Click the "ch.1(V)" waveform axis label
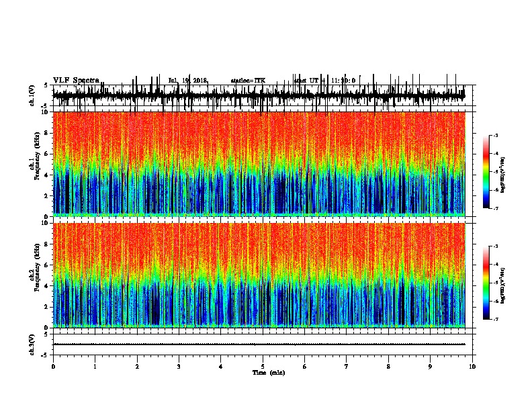532x411 pixels. coord(32,95)
